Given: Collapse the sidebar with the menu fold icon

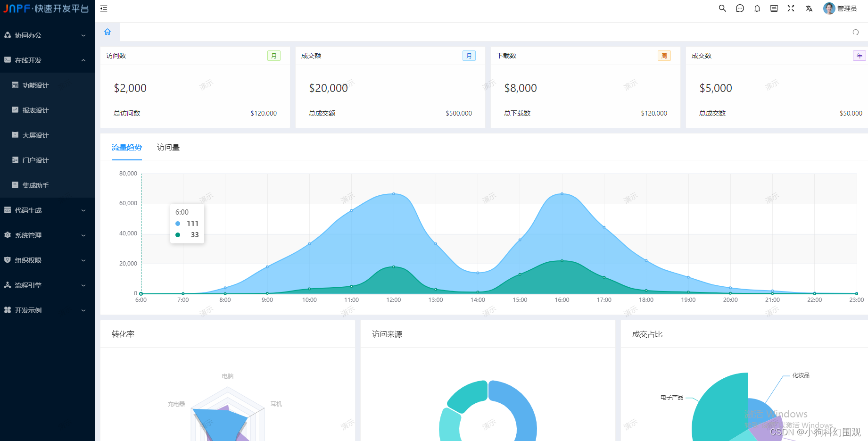Looking at the screenshot, I should [104, 8].
